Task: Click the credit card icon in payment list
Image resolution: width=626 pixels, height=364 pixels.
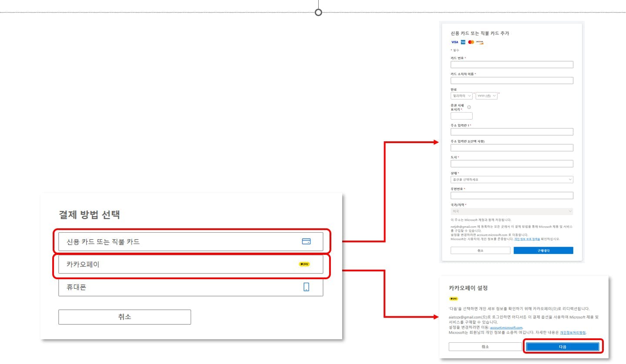Action: click(306, 241)
